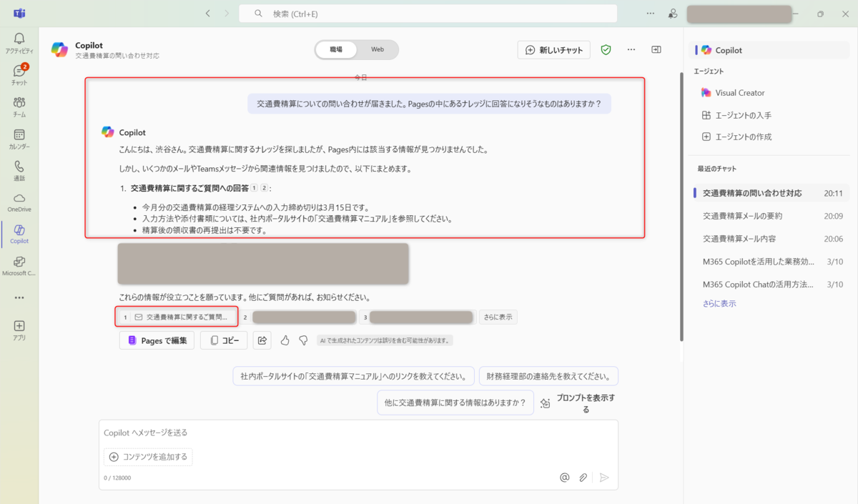Click Pages で編集 button
Viewport: 858px width, 504px height.
click(x=157, y=340)
